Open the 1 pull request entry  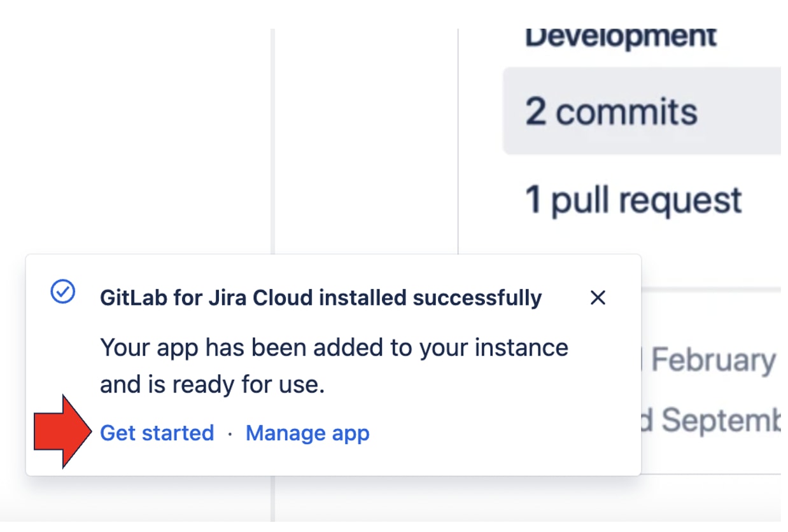click(x=633, y=200)
